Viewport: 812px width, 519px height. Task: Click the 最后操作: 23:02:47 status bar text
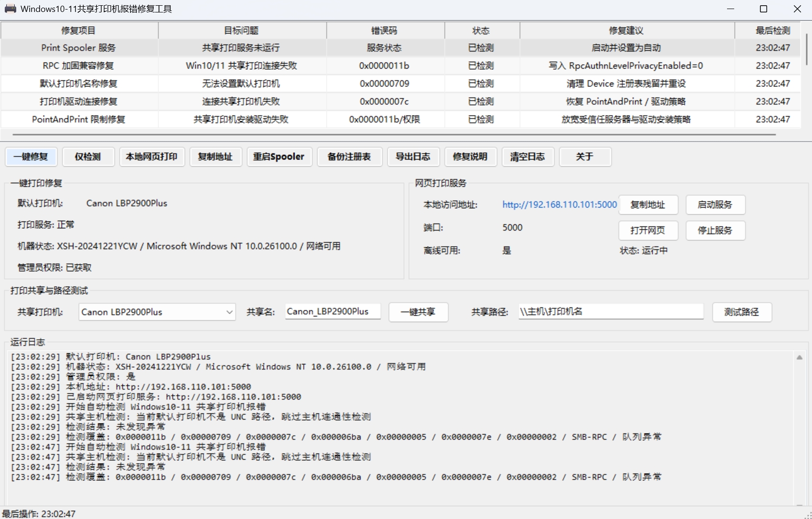(x=39, y=514)
